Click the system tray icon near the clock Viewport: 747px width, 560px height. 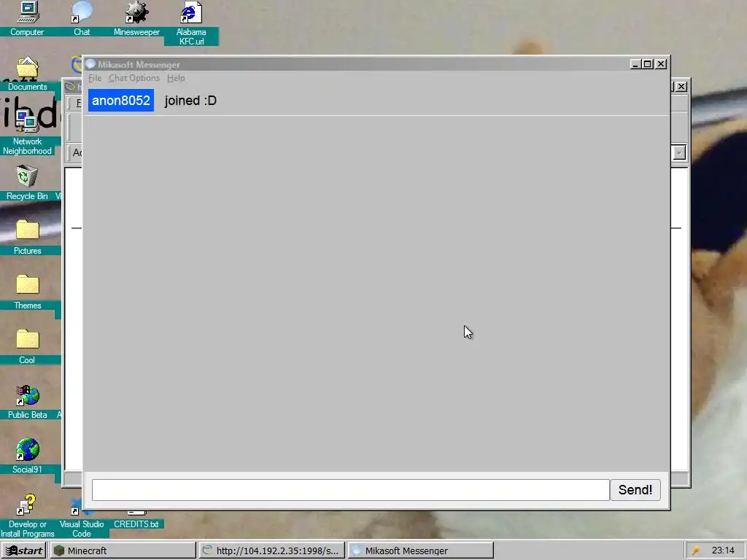click(695, 551)
